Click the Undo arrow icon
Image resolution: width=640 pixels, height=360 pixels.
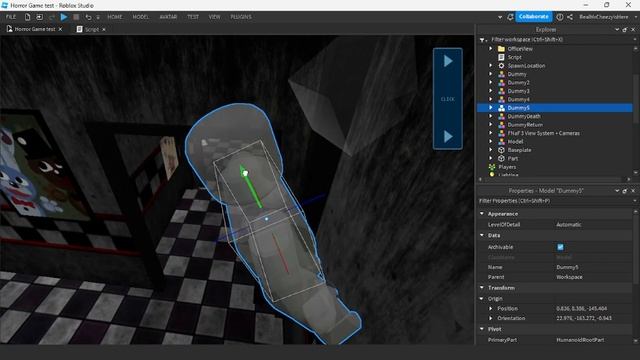pyautogui.click(x=88, y=17)
